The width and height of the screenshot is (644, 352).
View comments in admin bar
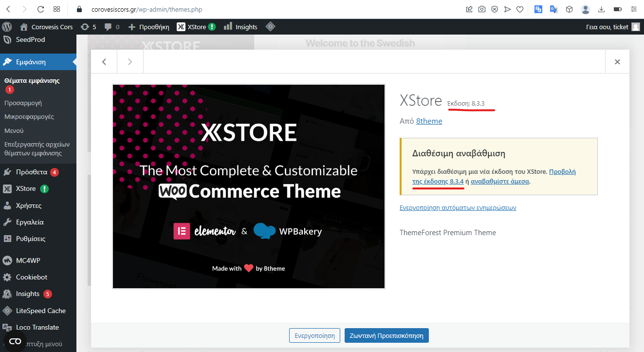click(x=112, y=27)
